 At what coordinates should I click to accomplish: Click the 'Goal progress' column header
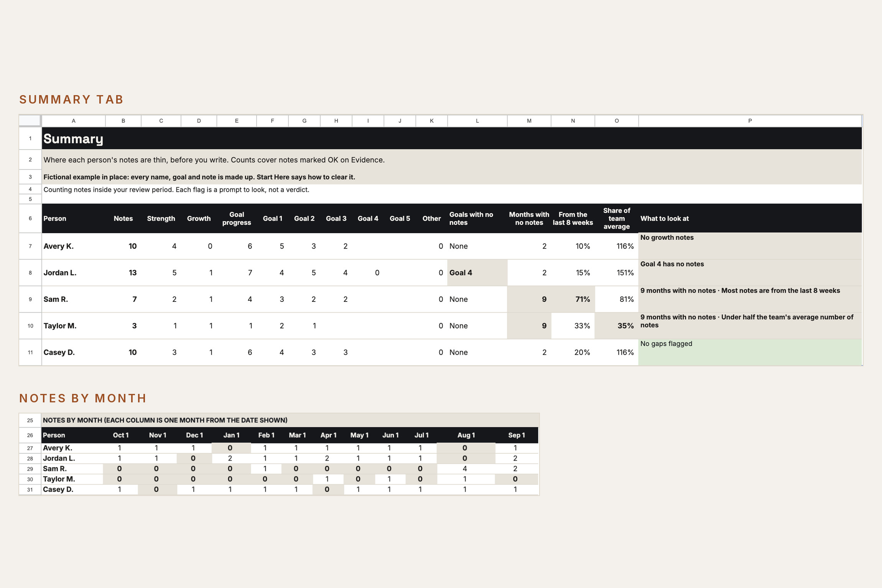tap(237, 219)
